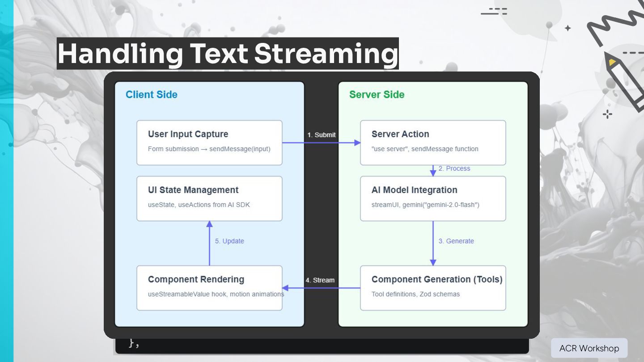Select the 'Server Side' heading

[377, 94]
